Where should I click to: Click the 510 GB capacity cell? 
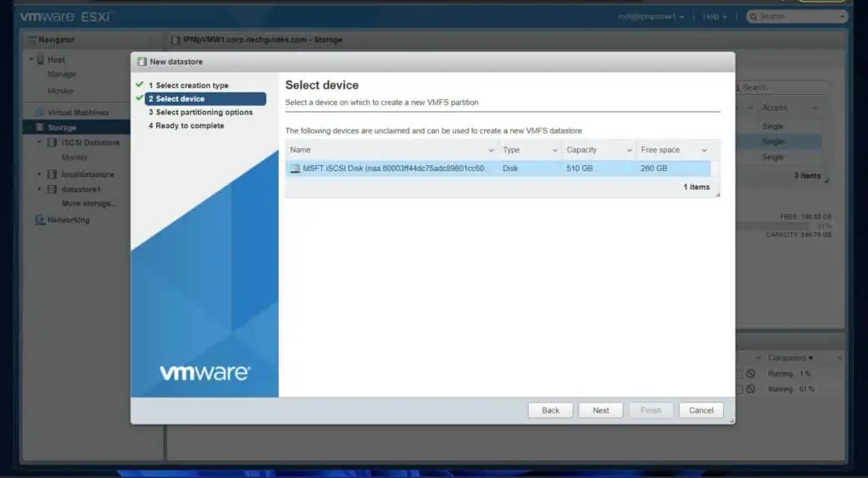(579, 168)
